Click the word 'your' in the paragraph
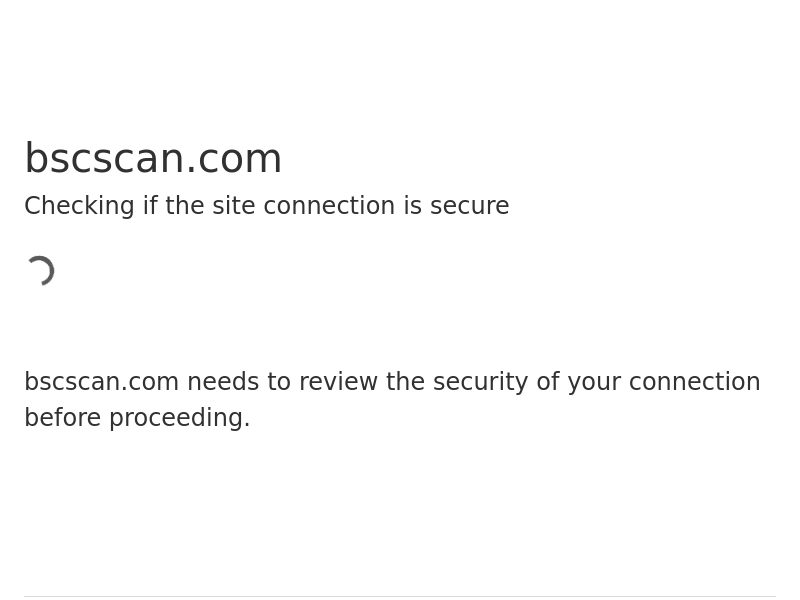 (x=594, y=382)
